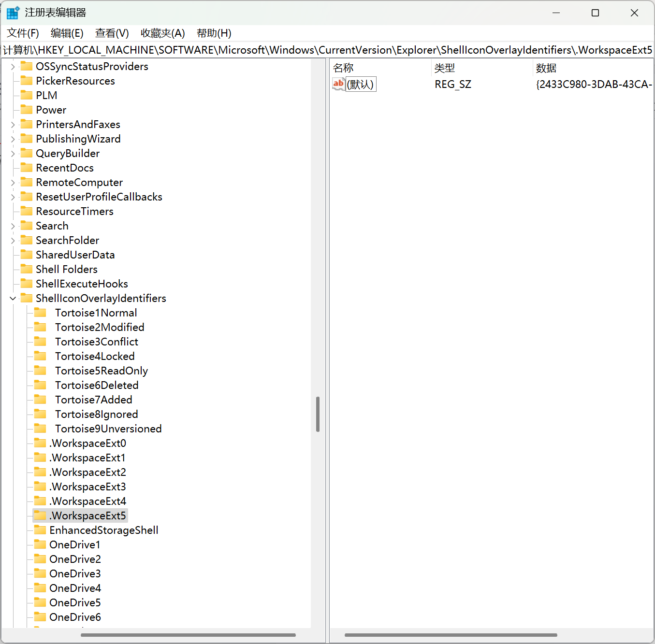The height and width of the screenshot is (644, 655).
Task: Click the folder icon beside SharedUserData
Action: pos(27,255)
